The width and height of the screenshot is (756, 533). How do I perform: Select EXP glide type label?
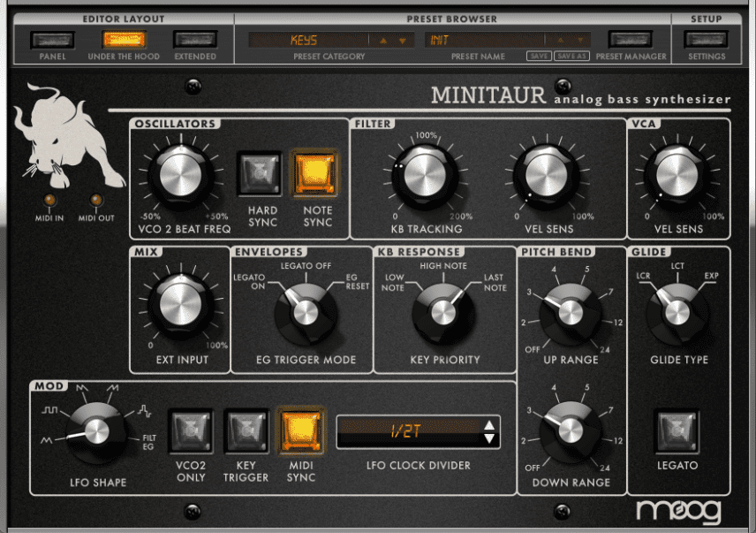pos(712,276)
